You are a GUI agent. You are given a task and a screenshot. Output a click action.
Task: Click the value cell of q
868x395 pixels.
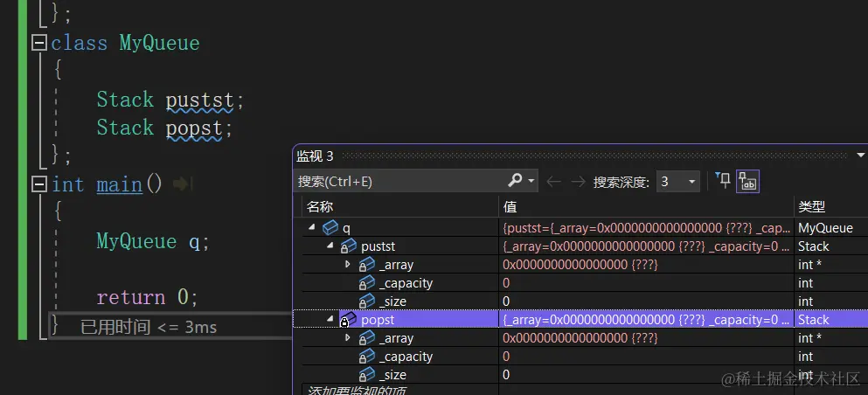click(646, 227)
